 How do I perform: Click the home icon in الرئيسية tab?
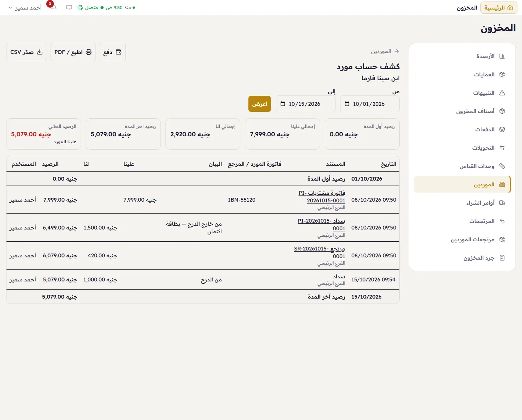(510, 8)
